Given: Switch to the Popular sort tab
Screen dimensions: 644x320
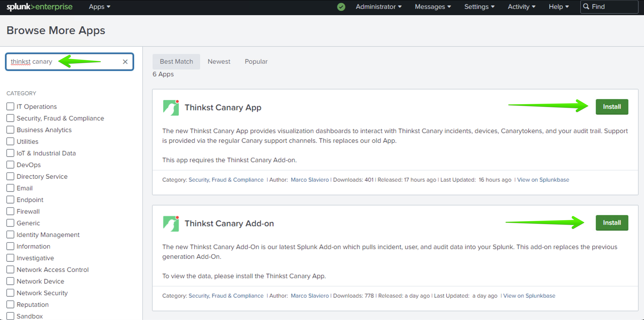Looking at the screenshot, I should [x=256, y=61].
